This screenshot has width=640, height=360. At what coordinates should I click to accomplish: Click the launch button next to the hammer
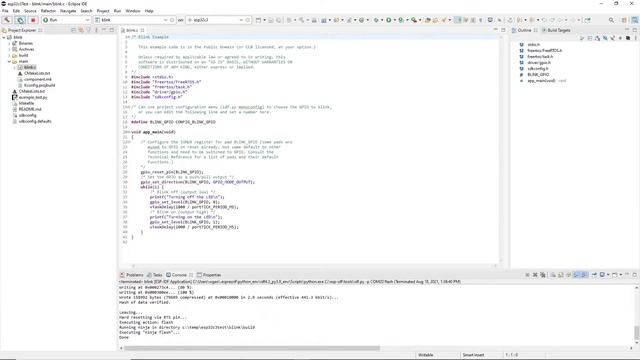coord(20,20)
